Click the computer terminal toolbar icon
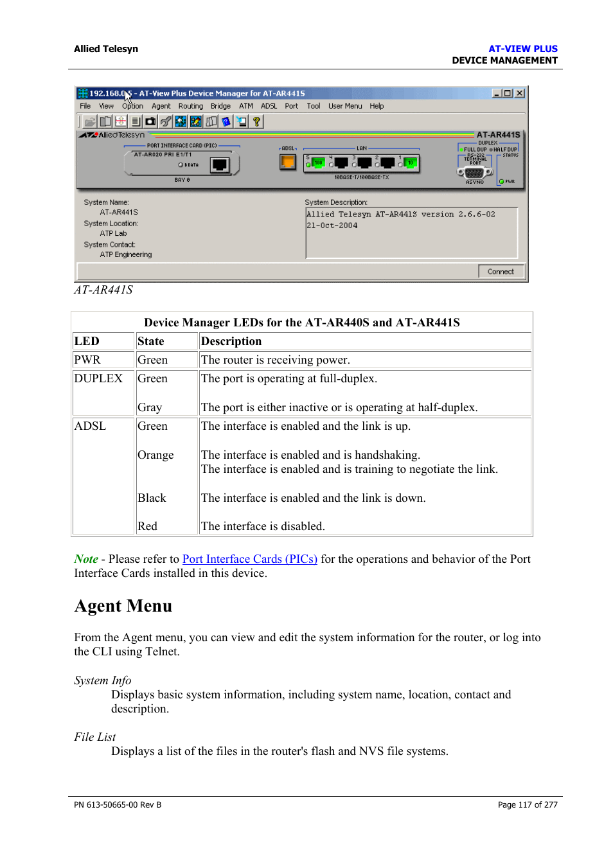Screen dimensions: 613x868 click(241, 121)
